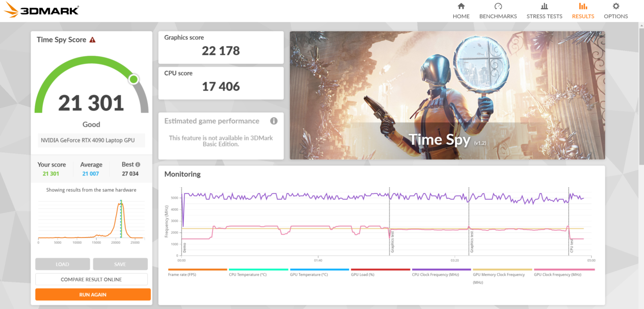This screenshot has height=309, width=644.
Task: Click COMPARE RESULT ONLINE button
Action: click(x=92, y=279)
